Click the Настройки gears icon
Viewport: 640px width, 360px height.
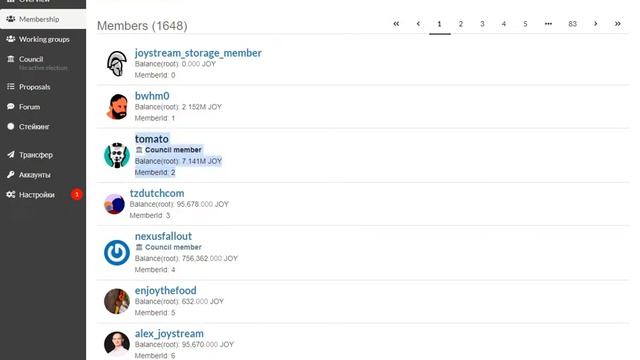tap(11, 195)
